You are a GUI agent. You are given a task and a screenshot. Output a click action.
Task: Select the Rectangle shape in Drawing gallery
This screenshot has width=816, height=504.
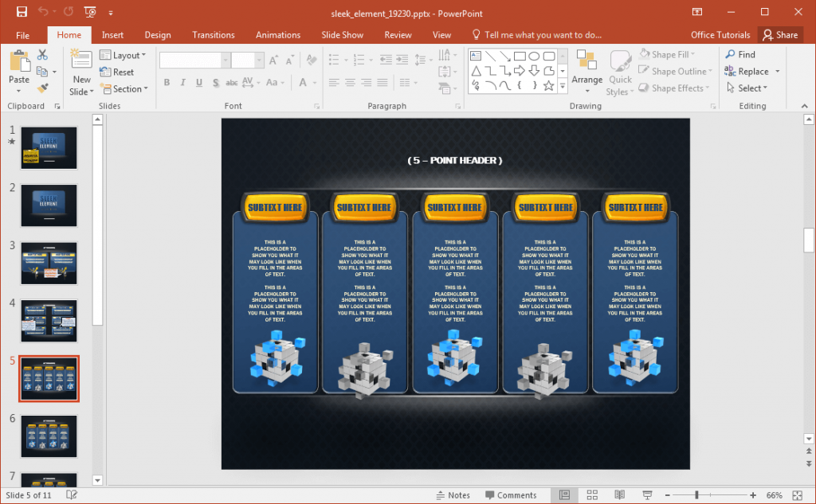(520, 57)
